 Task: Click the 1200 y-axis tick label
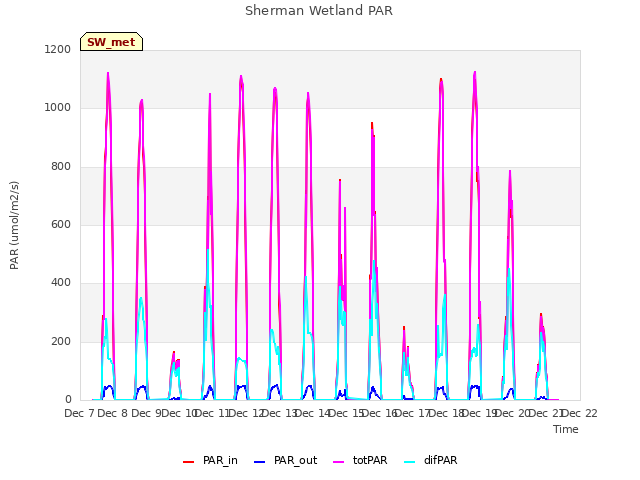(58, 49)
